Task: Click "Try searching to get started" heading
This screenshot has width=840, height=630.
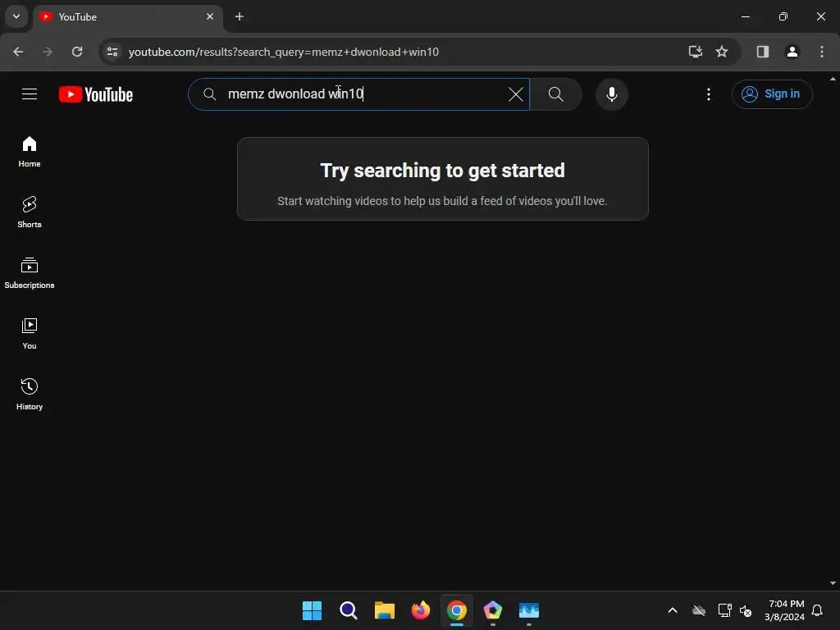Action: 442,171
